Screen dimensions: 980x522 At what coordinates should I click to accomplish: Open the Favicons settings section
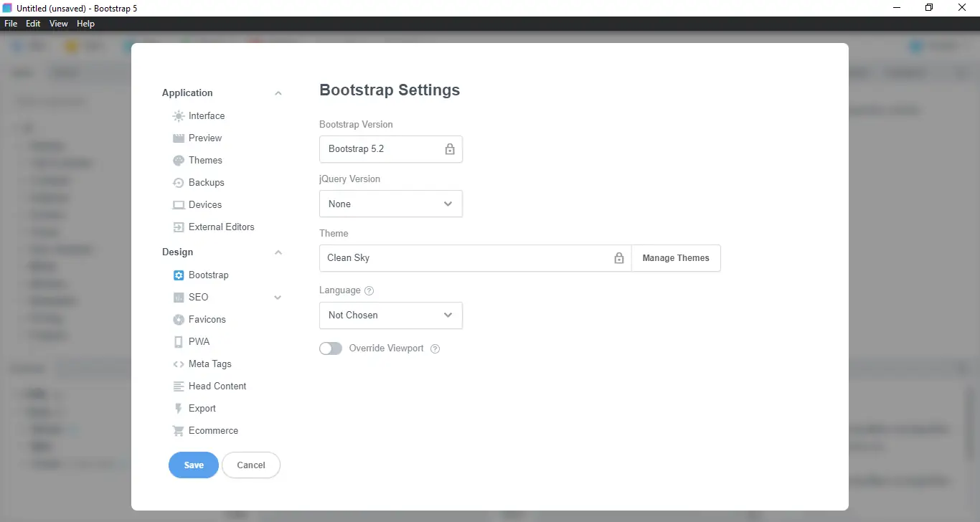(x=207, y=319)
